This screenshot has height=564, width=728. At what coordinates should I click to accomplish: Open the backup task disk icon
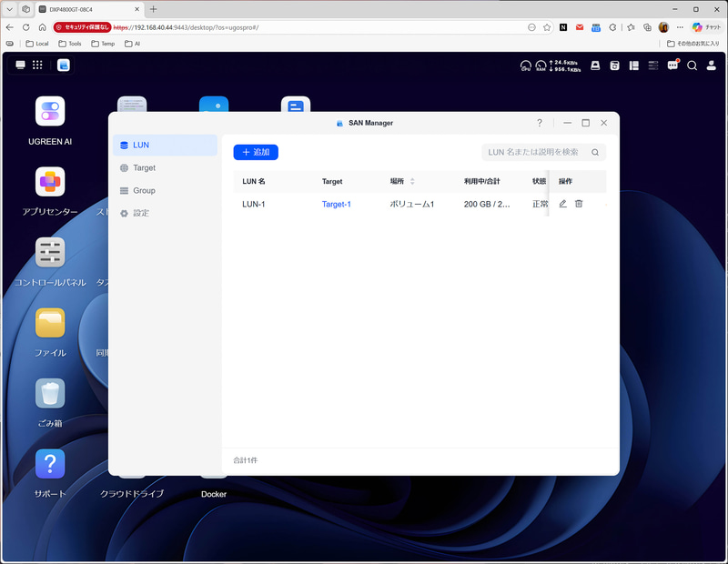[x=614, y=65]
